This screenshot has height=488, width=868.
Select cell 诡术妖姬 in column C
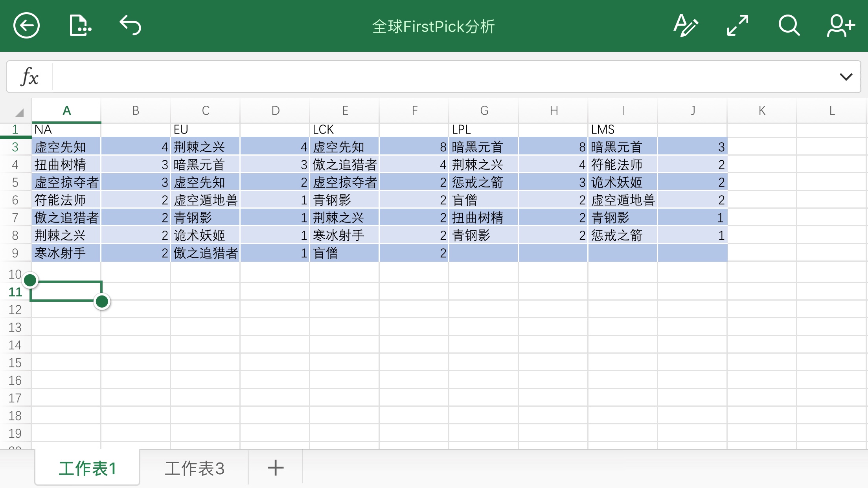(205, 235)
